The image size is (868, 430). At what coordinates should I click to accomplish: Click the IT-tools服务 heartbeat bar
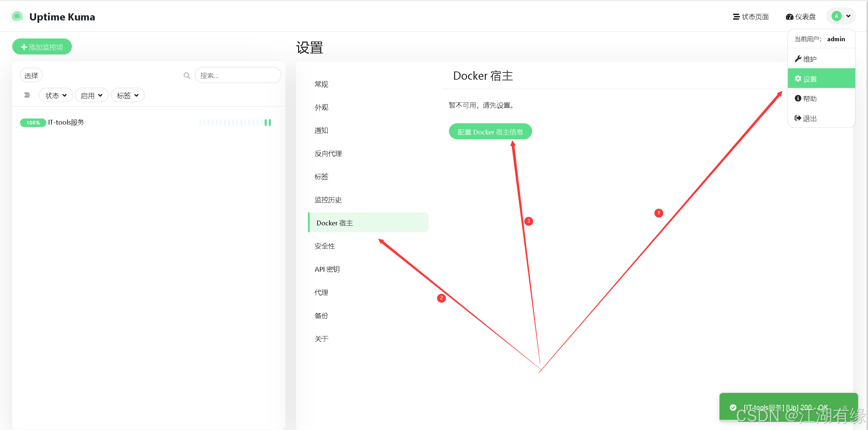[x=235, y=122]
